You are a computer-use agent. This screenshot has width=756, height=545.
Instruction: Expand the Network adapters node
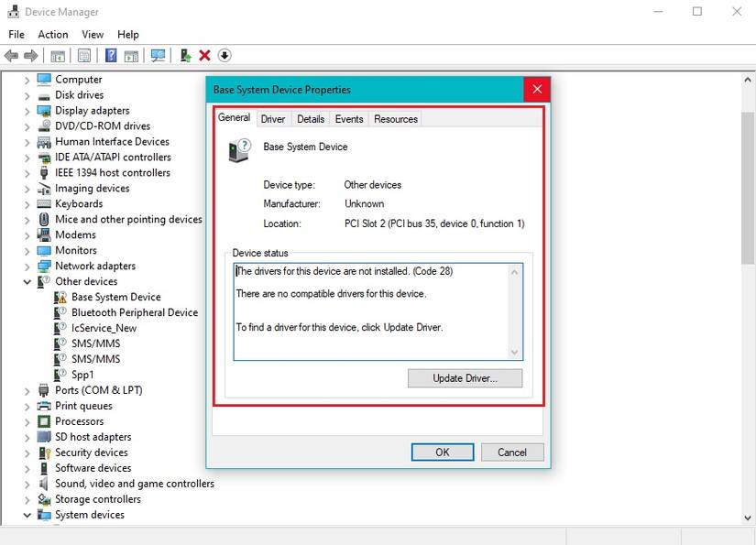coord(26,266)
